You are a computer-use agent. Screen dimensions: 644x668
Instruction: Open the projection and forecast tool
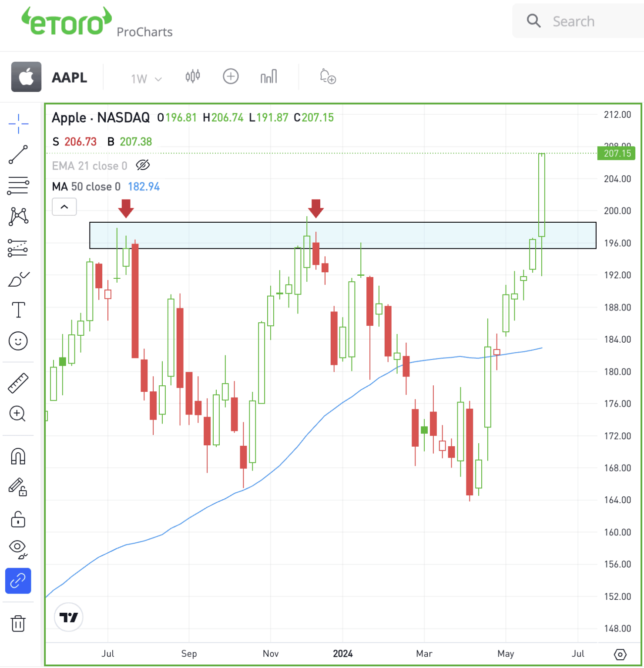[18, 248]
